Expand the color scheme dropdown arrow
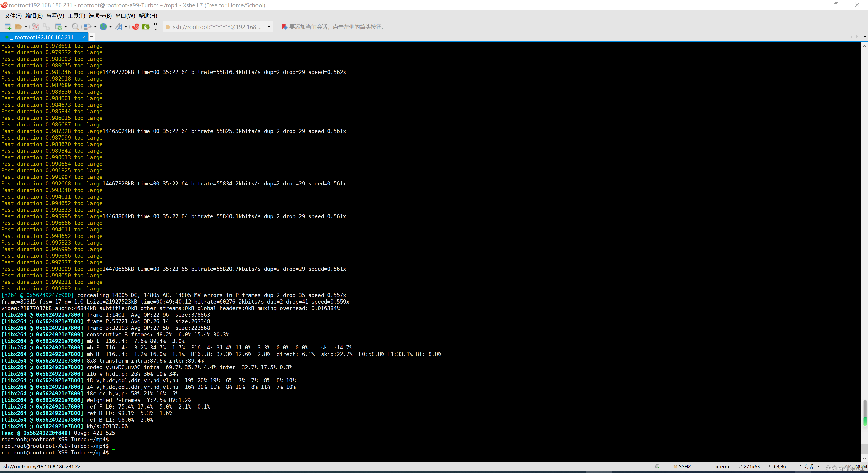 (95, 27)
